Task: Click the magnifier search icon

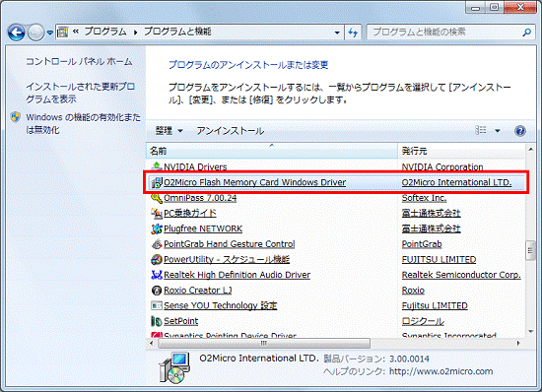Action: pos(527,33)
